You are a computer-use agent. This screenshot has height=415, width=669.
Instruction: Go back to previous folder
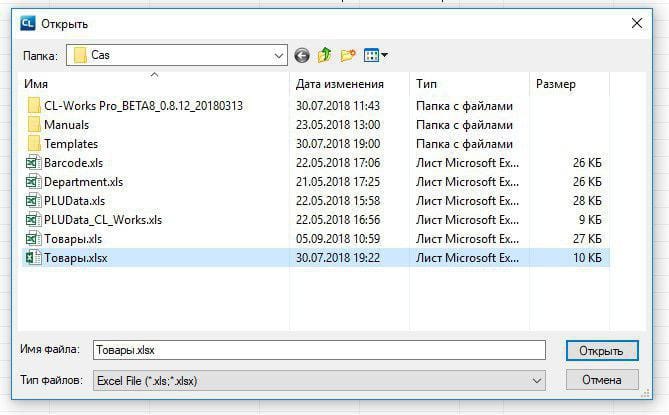(x=302, y=55)
